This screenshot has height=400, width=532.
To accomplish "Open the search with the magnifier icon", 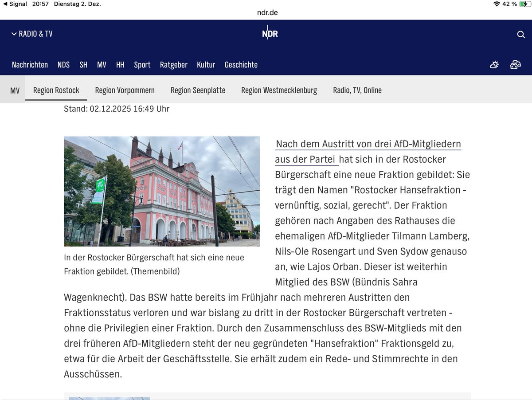I will click(520, 34).
